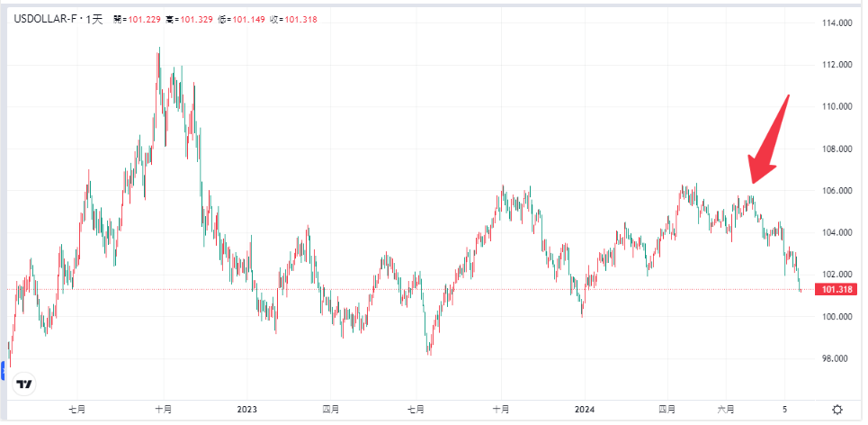Viewport: 868px width, 425px height.
Task: Click the close value 101.318 in header
Action: click(300, 20)
